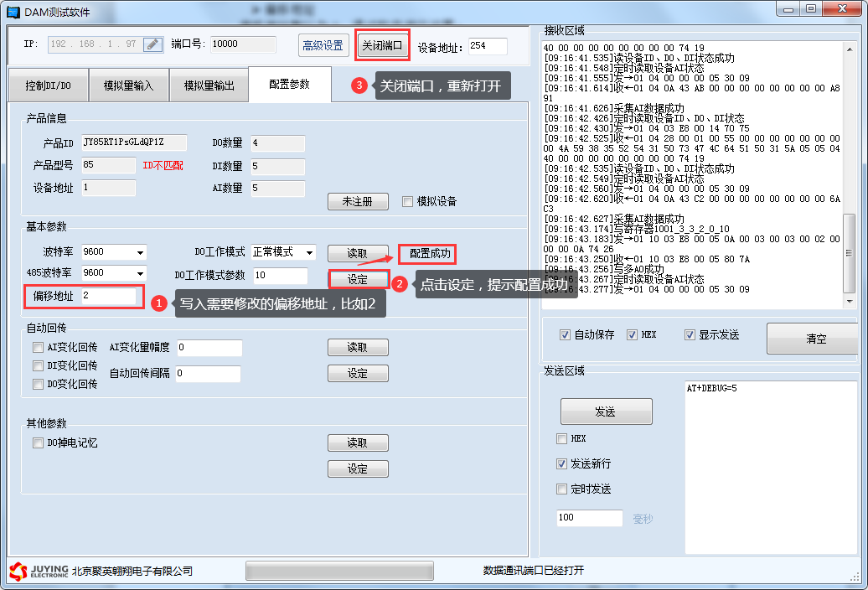Click the pencil edit icon beside IP address
Screen dimensions: 868x590
152,44
